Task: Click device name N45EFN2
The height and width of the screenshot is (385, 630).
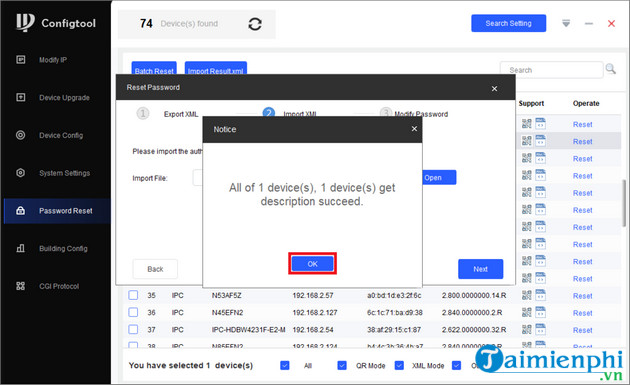Action: [x=227, y=312]
